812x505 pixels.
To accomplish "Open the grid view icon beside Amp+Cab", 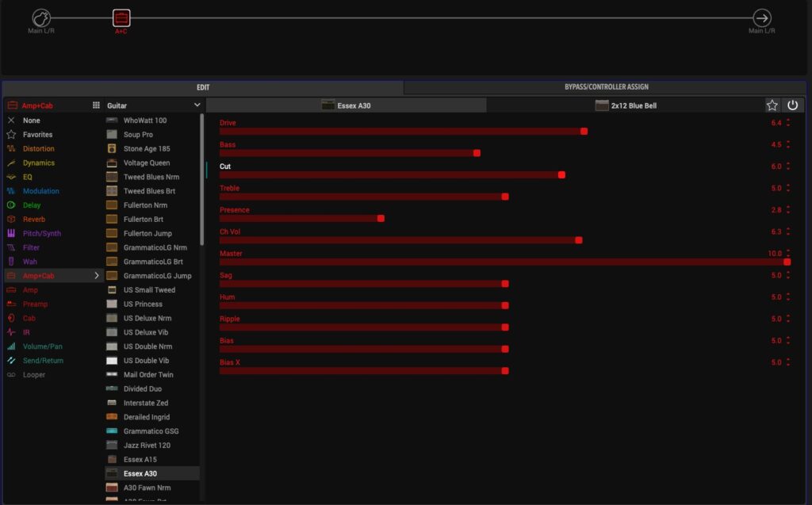I will [96, 105].
